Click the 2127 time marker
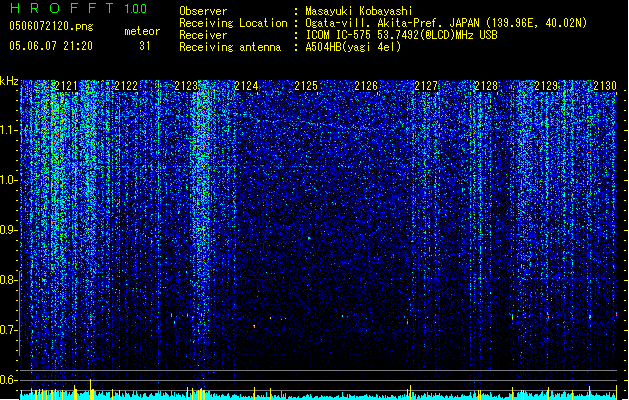The height and width of the screenshot is (400, 629). point(426,86)
